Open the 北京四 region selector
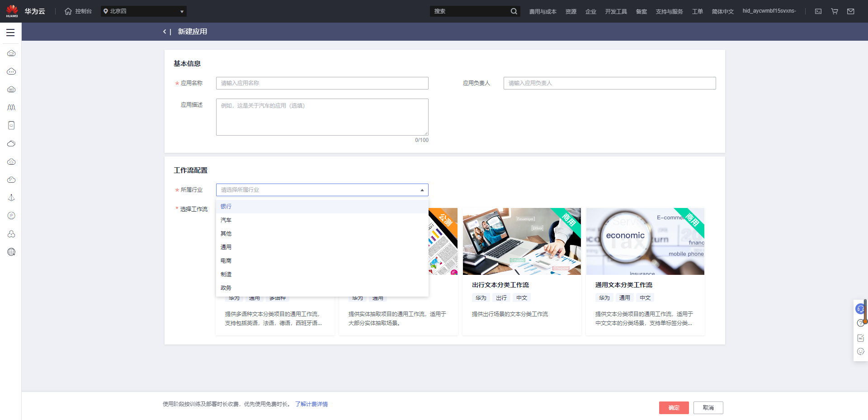Image resolution: width=868 pixels, height=420 pixels. click(x=143, y=11)
